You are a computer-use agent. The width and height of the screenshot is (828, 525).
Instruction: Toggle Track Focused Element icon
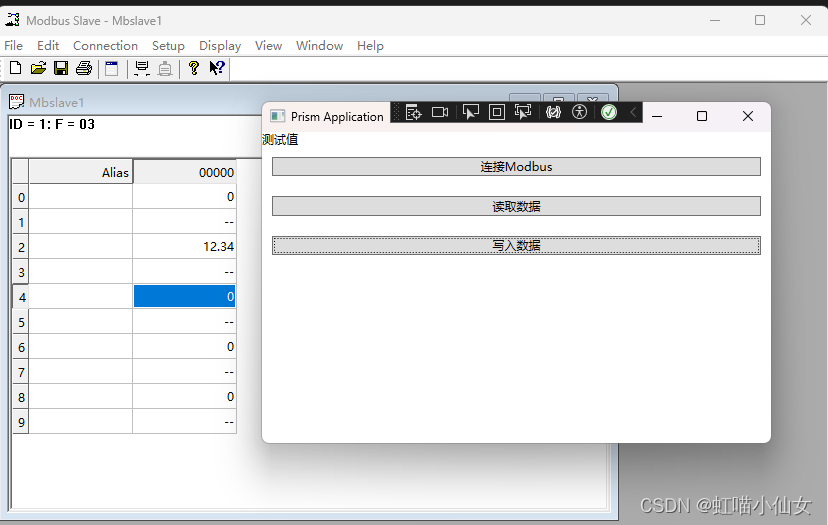pyautogui.click(x=523, y=112)
